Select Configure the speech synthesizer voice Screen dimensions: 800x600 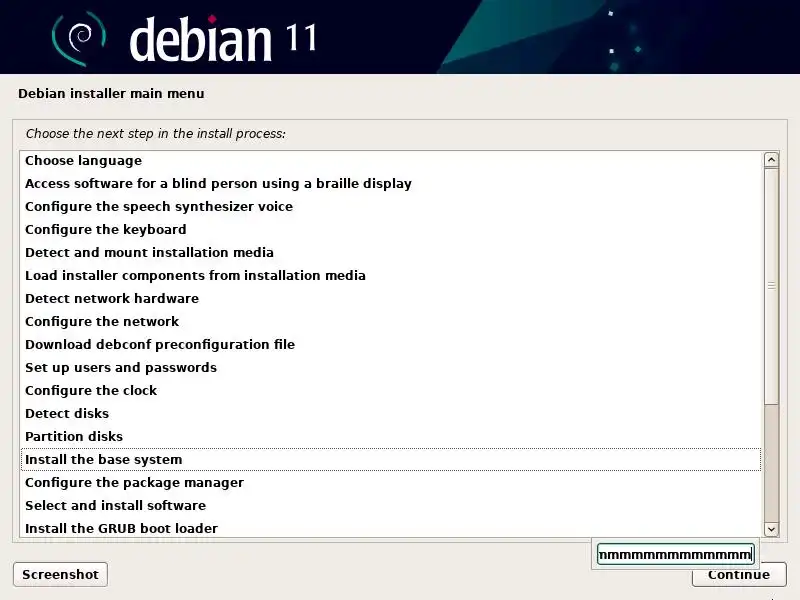click(x=391, y=207)
